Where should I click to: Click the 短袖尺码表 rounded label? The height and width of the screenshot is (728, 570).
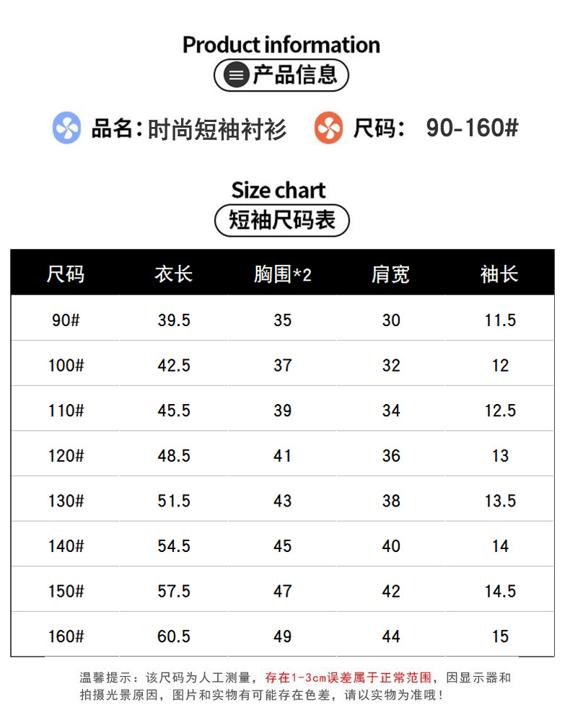click(x=282, y=220)
